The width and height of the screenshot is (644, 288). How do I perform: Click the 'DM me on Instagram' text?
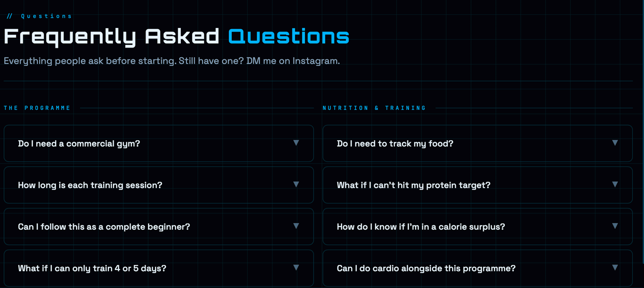tap(293, 61)
